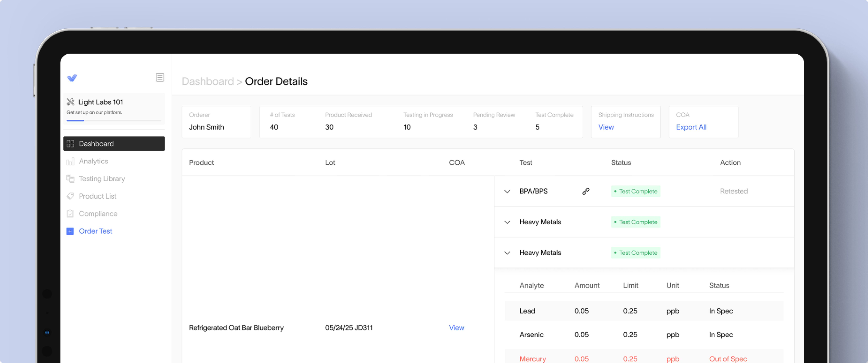
Task: Click Export All under COA
Action: pyautogui.click(x=691, y=127)
